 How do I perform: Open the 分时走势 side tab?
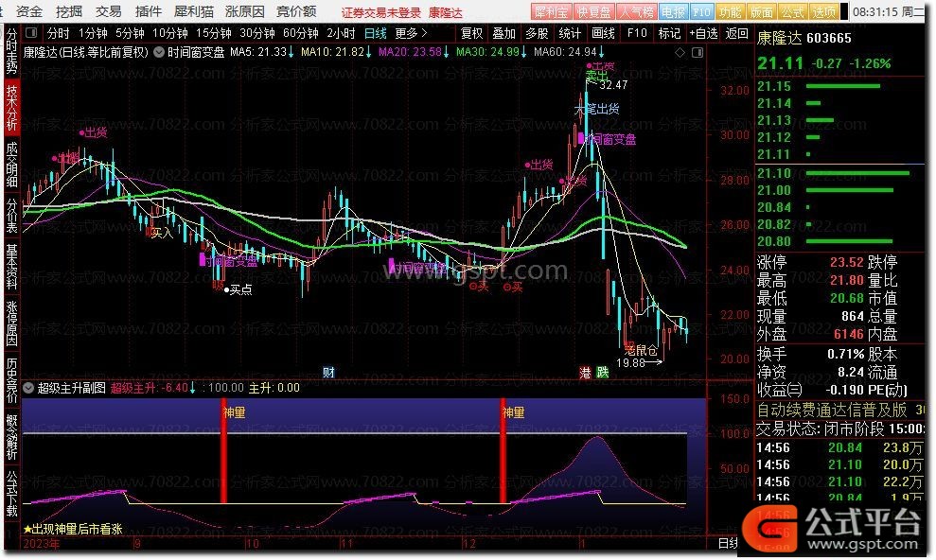(11, 51)
